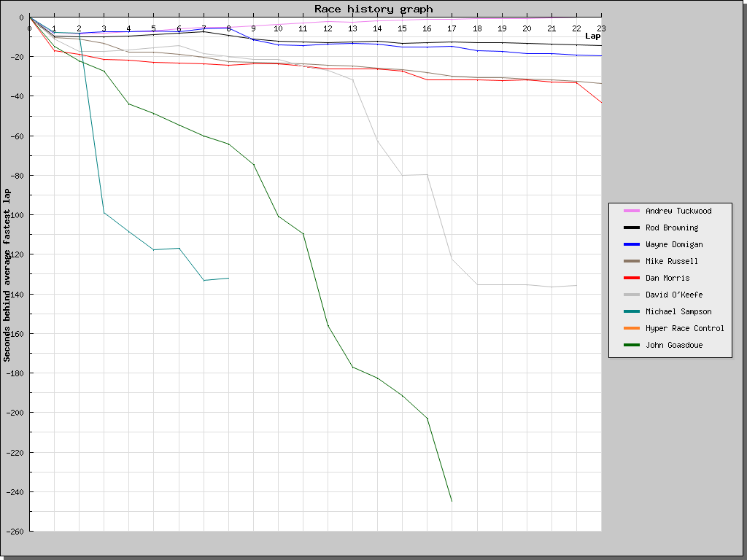747x560 pixels.
Task: Click the grey line endpoint at lap 22
Action: pos(576,285)
